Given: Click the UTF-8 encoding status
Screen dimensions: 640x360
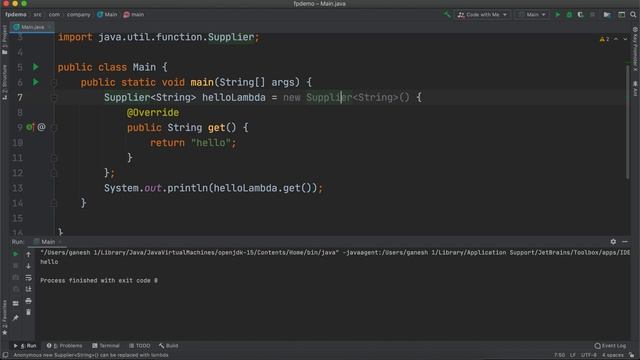Looking at the screenshot, I should point(589,355).
